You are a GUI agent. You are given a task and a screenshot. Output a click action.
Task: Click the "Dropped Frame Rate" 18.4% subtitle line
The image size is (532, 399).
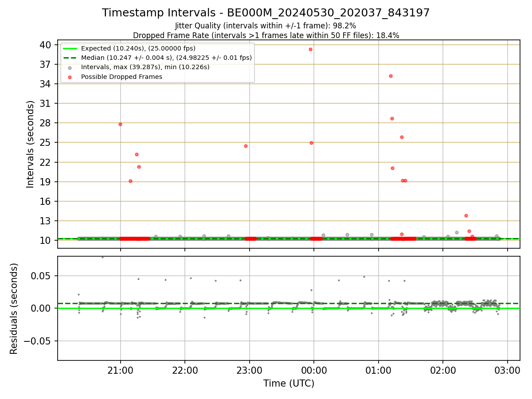[x=266, y=35]
